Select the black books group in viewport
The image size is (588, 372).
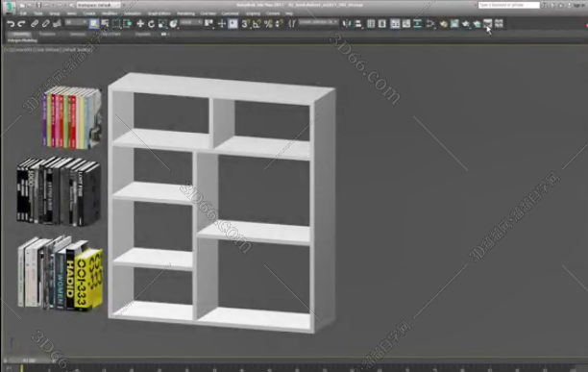point(59,191)
